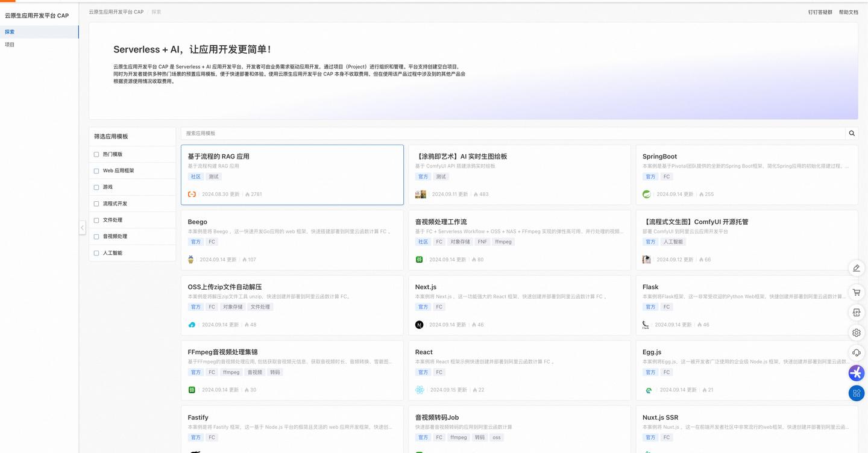Viewport: 868px width, 453px height.
Task: Open the feedback pencil icon on the right
Action: (x=856, y=268)
